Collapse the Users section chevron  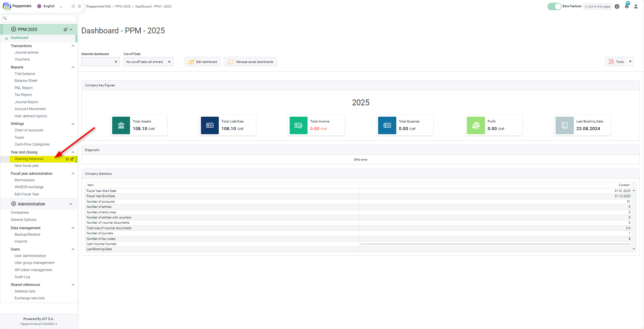coord(73,249)
